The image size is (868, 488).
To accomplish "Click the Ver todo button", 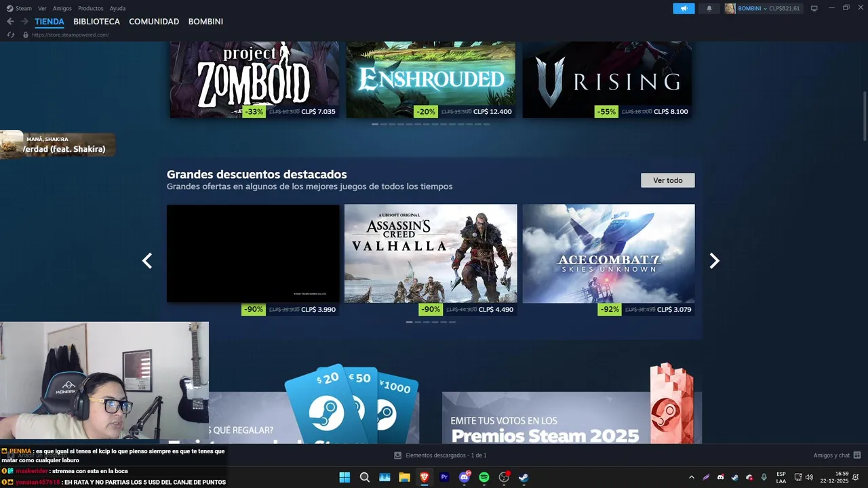I will [668, 180].
